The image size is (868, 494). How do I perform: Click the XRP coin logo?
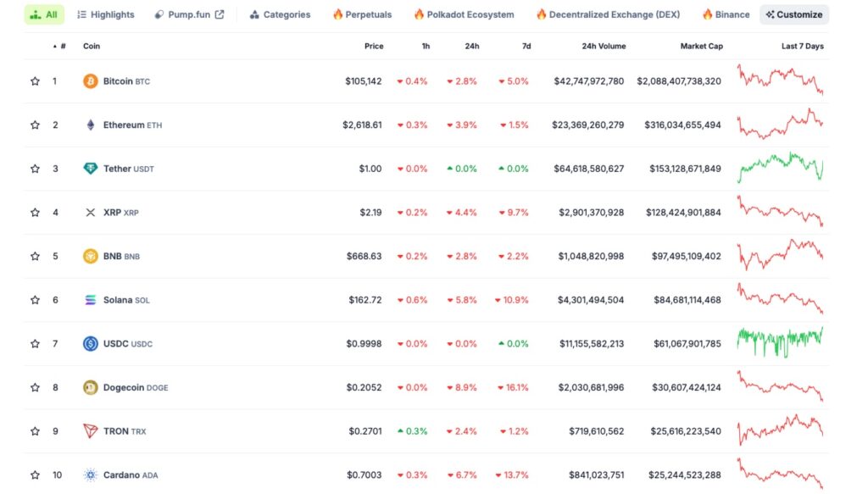(91, 213)
